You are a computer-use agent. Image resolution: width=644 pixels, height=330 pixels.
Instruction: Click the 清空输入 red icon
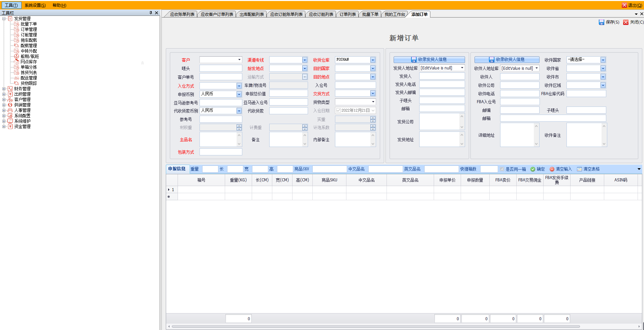coord(552,169)
